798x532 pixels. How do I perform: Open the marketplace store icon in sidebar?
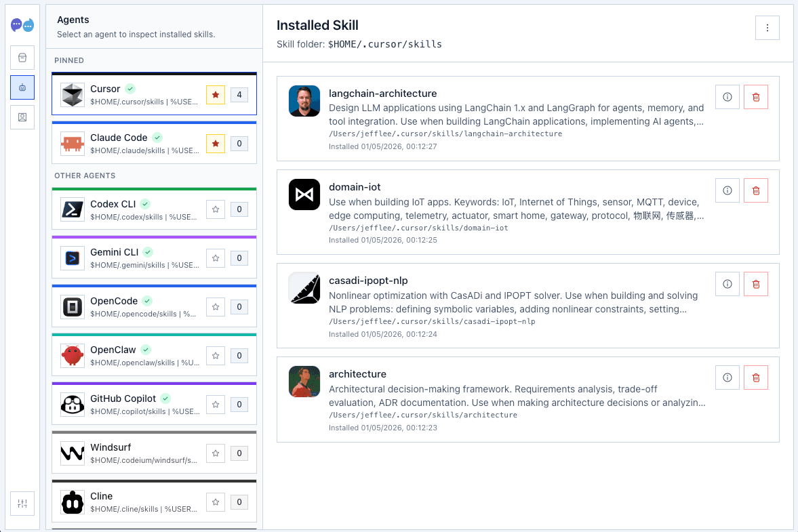(22, 58)
